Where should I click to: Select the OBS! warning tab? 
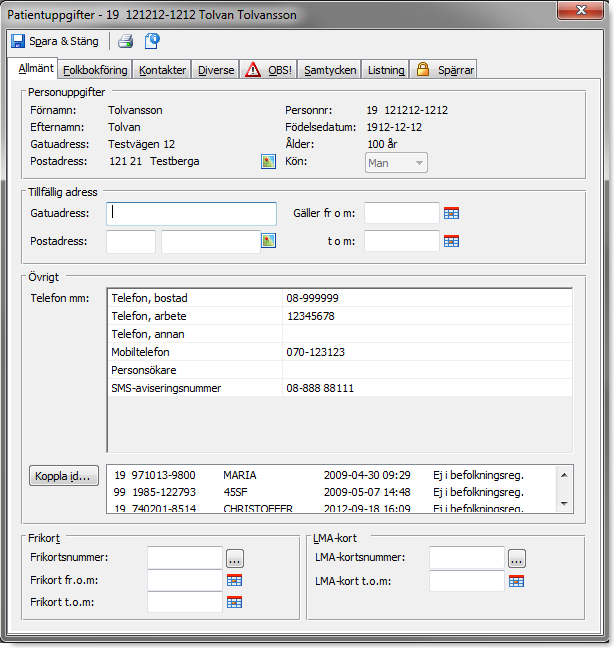point(269,70)
